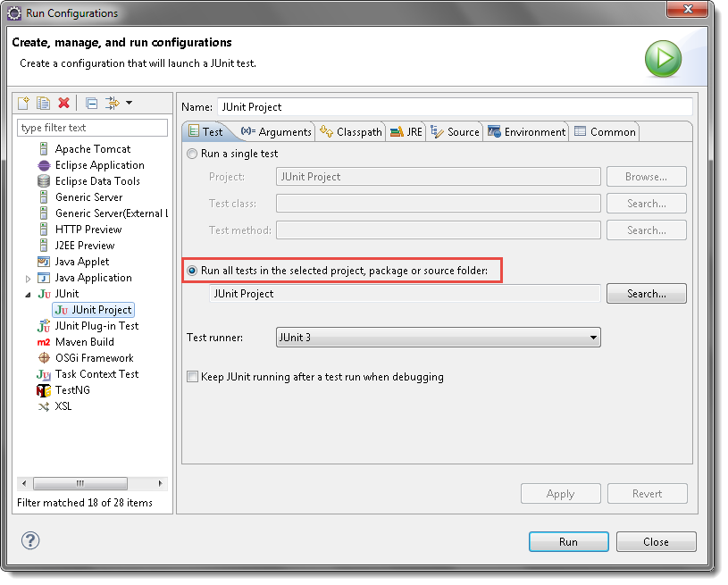Click the New launch configuration icon
Image resolution: width=728 pixels, height=585 pixels.
click(23, 103)
